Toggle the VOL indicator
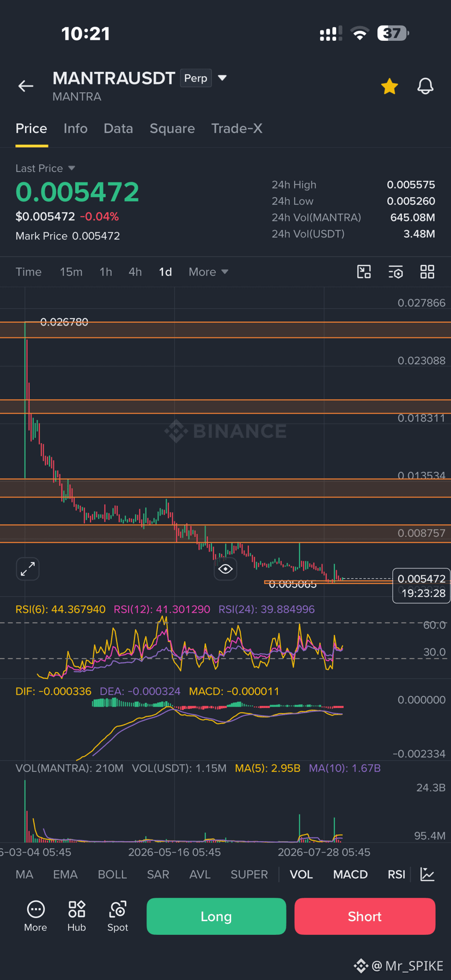The image size is (451, 980). coord(301,874)
